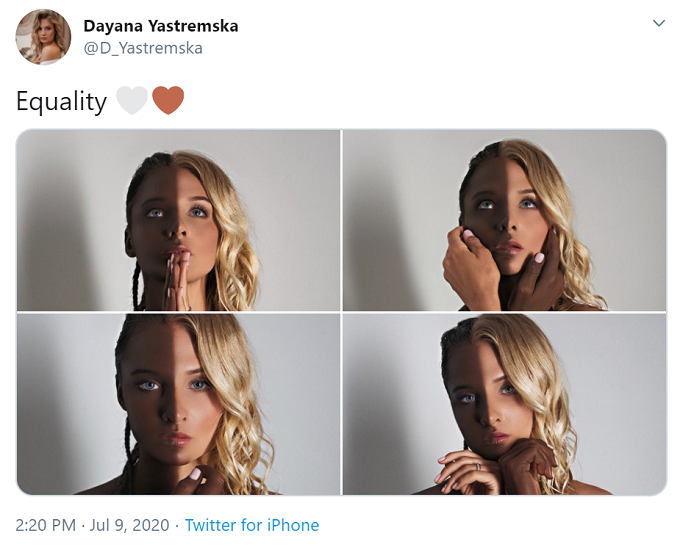The image size is (680, 547).
Task: Click the brown heart emoji
Action: 168,101
